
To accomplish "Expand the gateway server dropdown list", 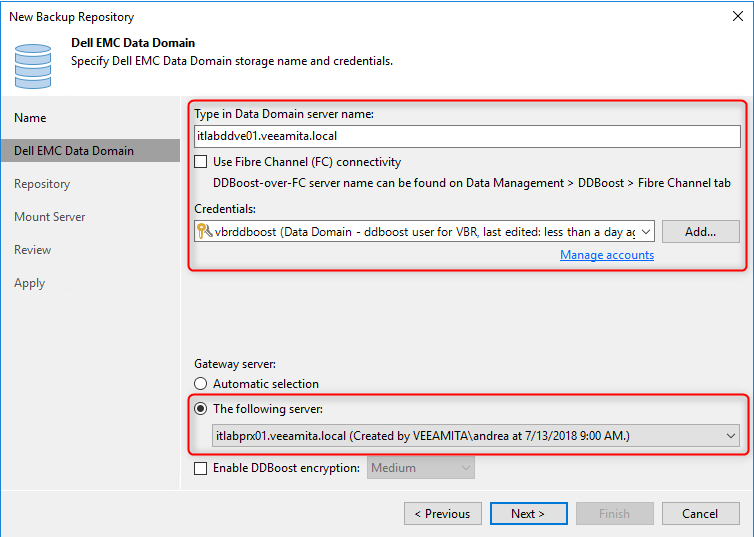I will [730, 436].
